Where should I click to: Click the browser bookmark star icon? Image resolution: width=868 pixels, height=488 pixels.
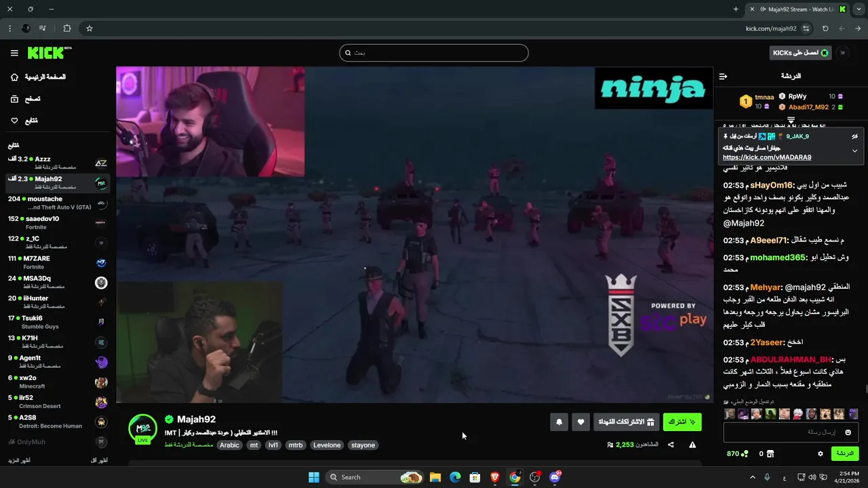[89, 28]
